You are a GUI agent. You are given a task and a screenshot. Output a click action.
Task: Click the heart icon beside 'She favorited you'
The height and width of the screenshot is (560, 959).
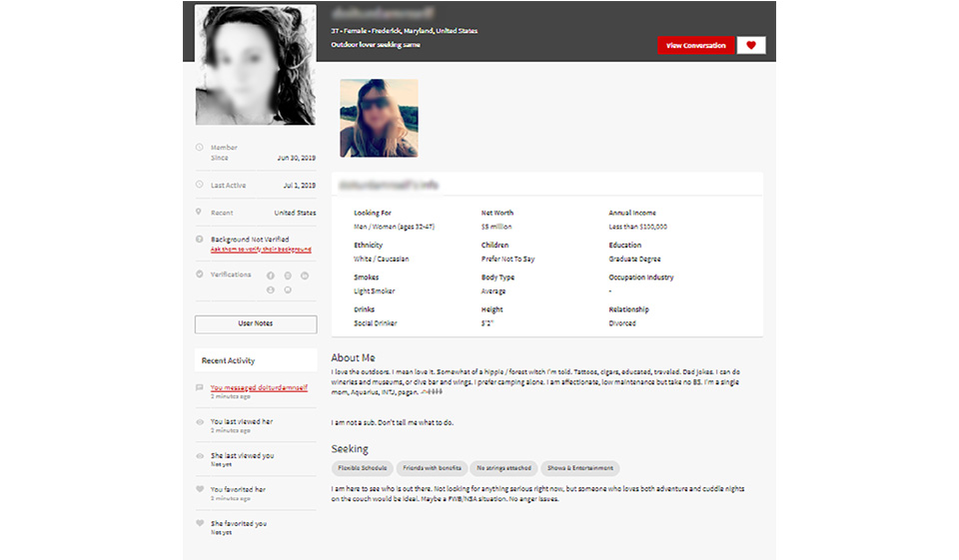click(200, 524)
